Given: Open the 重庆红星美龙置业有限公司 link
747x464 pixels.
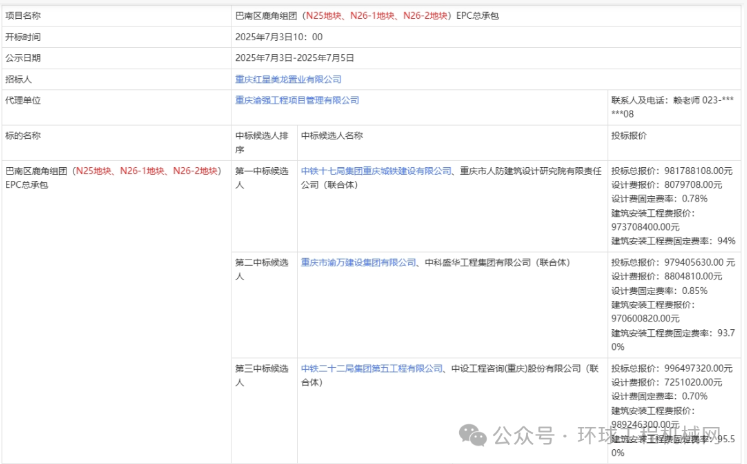Looking at the screenshot, I should (288, 79).
